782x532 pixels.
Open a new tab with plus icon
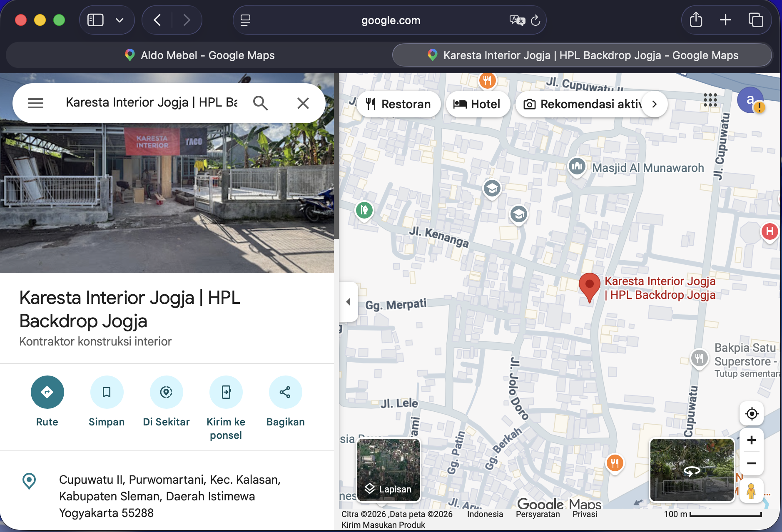click(x=725, y=20)
